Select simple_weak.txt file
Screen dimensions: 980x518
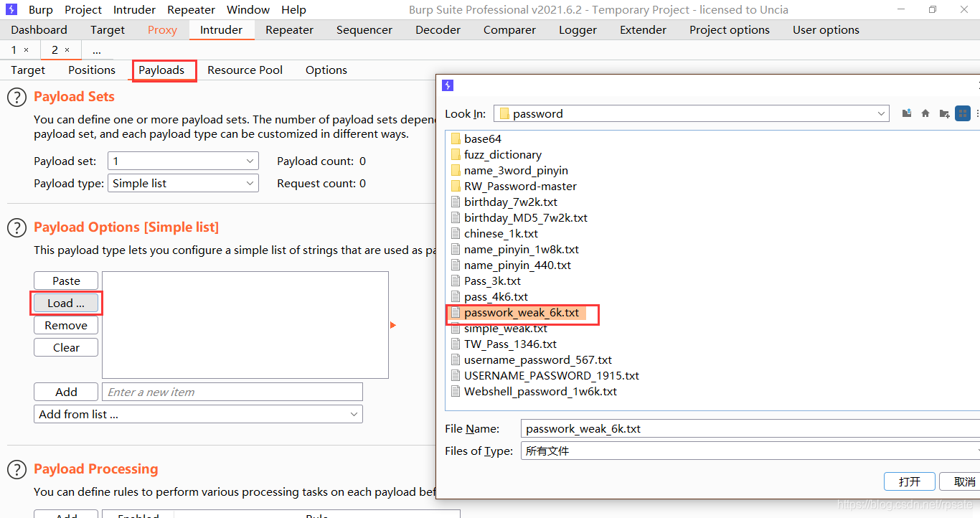(499, 328)
